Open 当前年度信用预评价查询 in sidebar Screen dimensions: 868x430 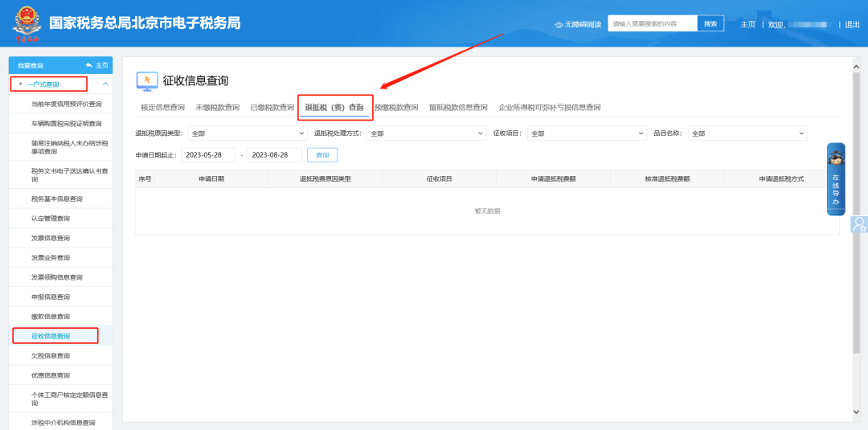click(x=67, y=104)
